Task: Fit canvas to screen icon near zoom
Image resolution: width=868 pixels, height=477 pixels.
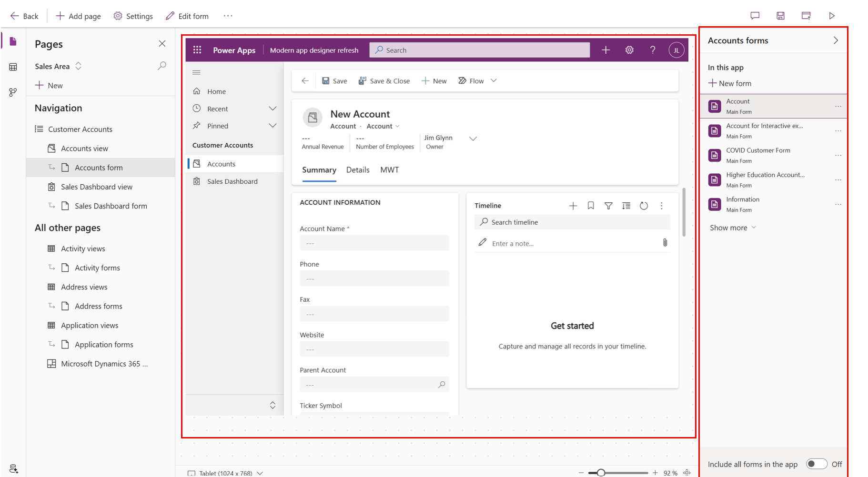Action: 687,473
